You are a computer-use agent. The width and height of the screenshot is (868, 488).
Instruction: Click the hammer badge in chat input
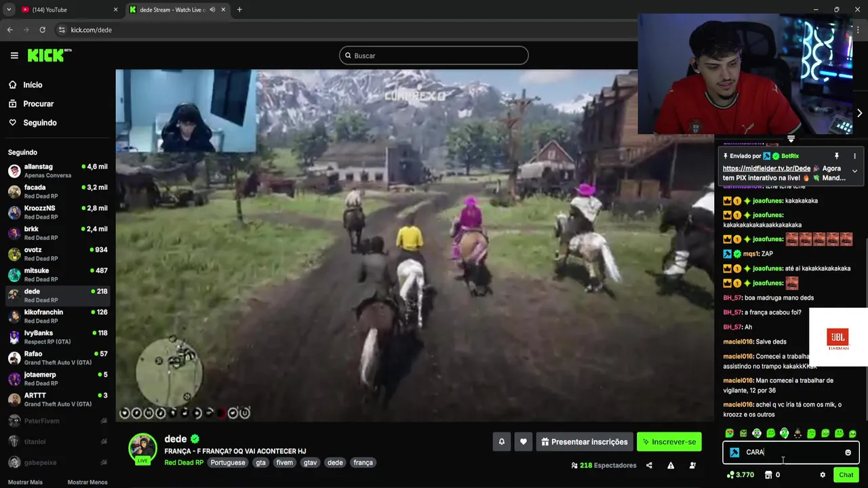click(x=734, y=452)
